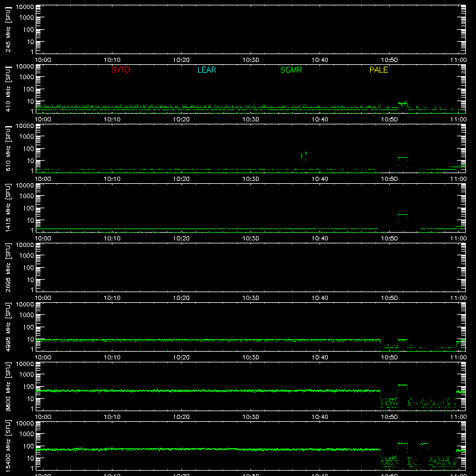Click the 10:50 time label under 1415 MHz plot
The image size is (476, 476).
(389, 239)
